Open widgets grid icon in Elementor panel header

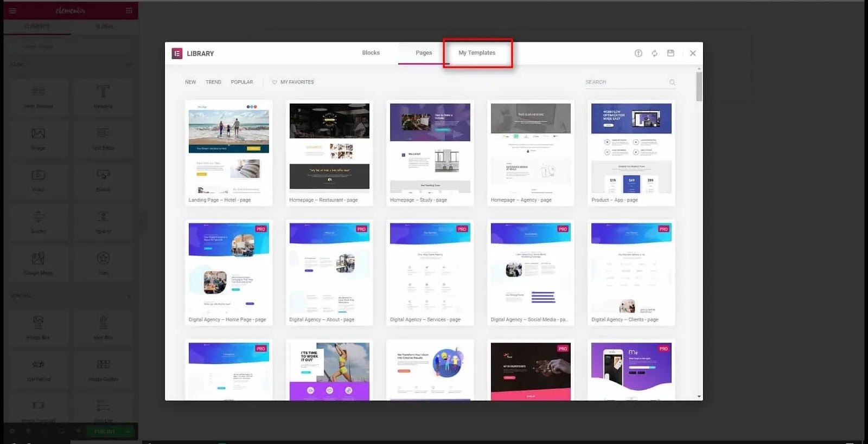(x=129, y=11)
